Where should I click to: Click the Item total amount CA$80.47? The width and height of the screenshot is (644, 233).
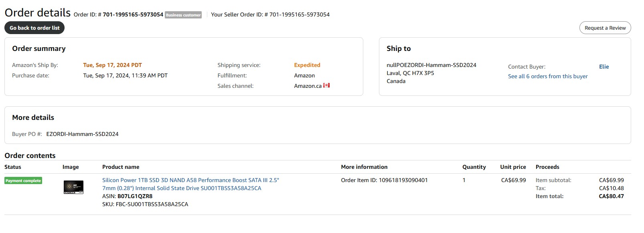click(611, 196)
